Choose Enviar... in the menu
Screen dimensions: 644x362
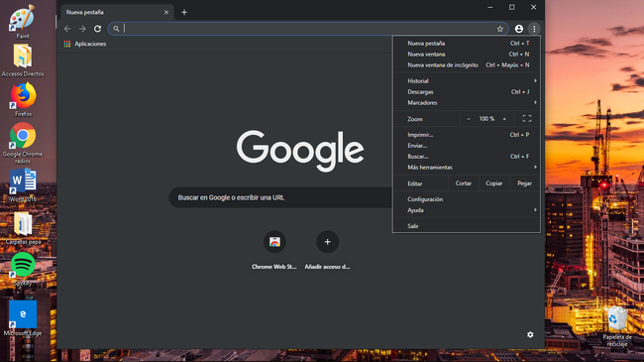467,146
